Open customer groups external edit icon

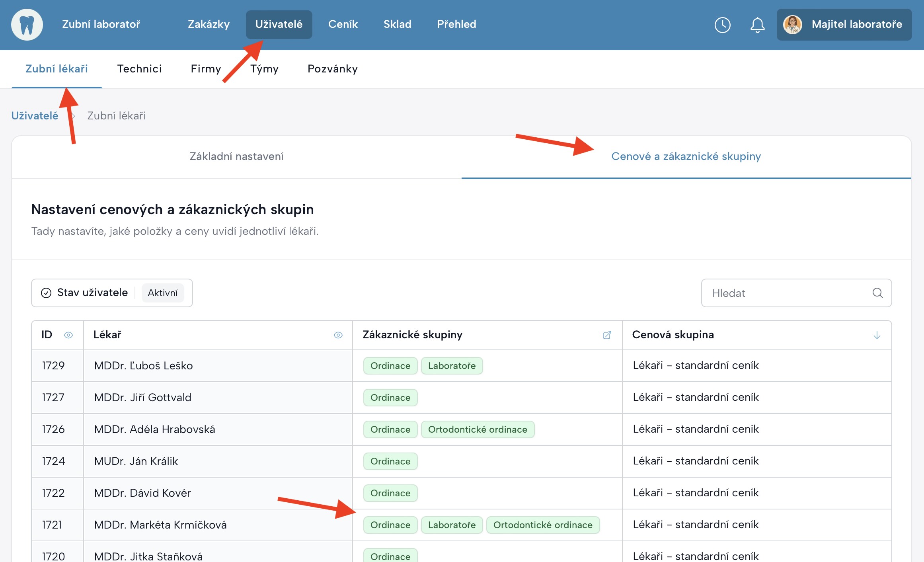click(x=607, y=335)
